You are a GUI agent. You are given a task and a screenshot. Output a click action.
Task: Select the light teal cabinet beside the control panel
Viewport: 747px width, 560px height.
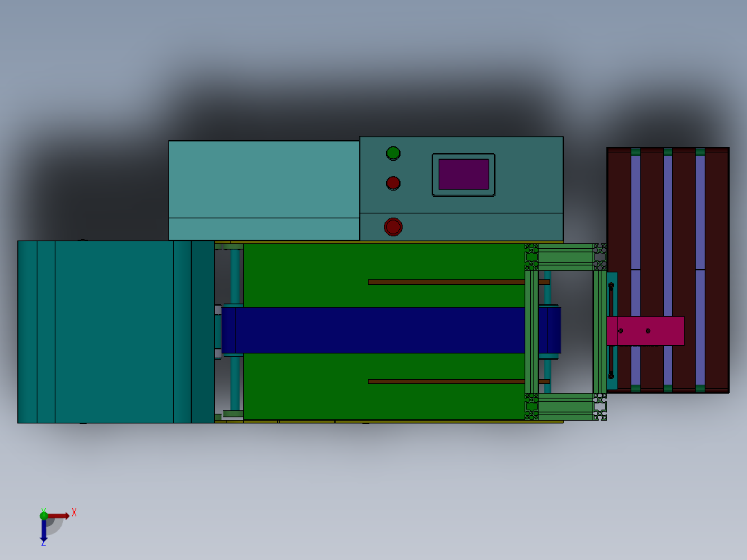[264, 190]
